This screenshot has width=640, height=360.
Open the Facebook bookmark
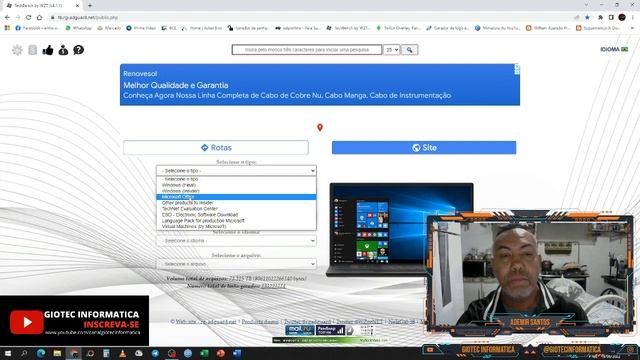[38, 28]
